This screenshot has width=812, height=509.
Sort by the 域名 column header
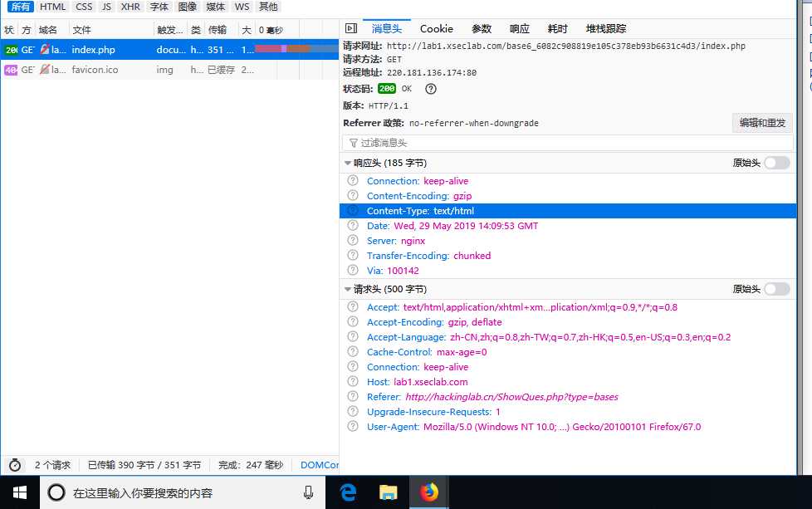coord(51,30)
